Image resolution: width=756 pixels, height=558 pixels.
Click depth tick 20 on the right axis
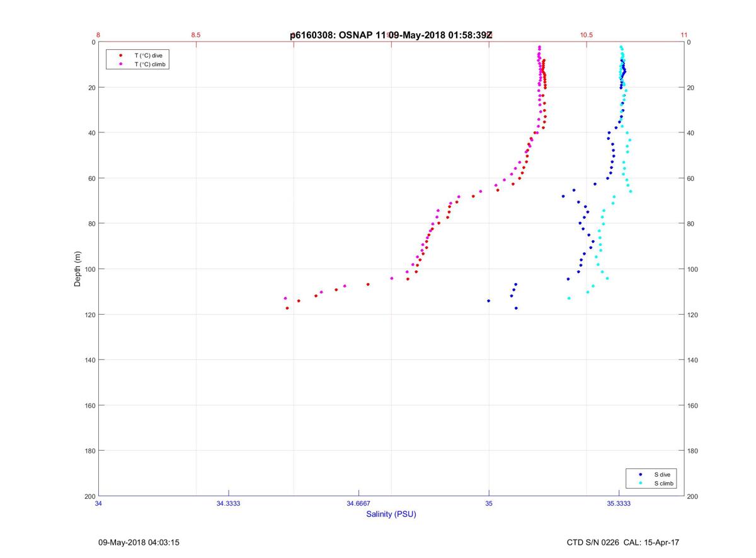point(691,88)
